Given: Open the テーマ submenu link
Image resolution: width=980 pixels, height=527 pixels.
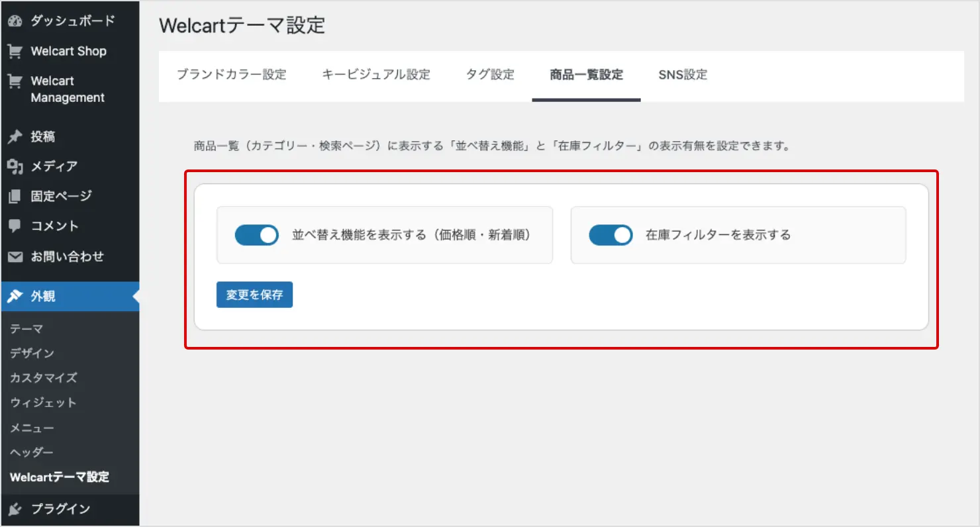Looking at the screenshot, I should pyautogui.click(x=26, y=329).
